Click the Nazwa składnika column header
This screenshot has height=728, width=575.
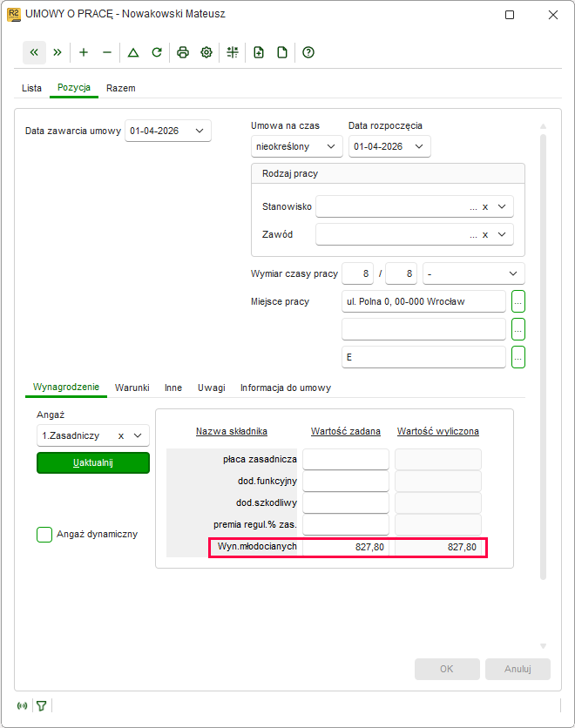(231, 431)
